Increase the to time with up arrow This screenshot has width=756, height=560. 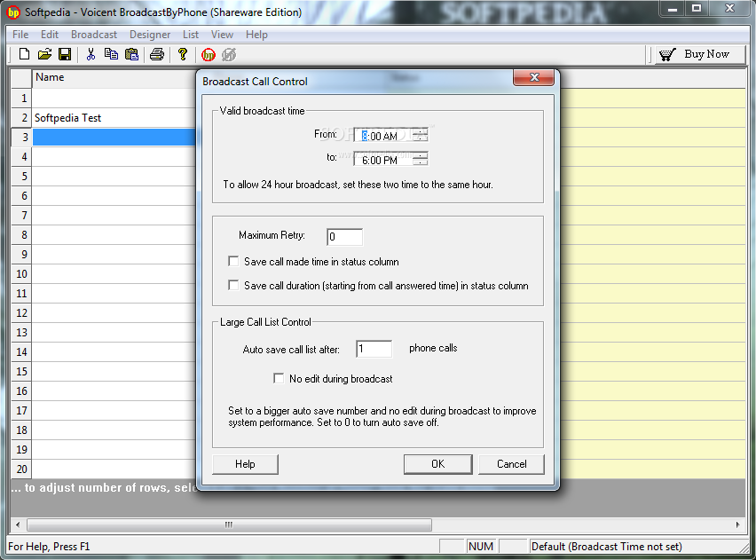tap(421, 156)
